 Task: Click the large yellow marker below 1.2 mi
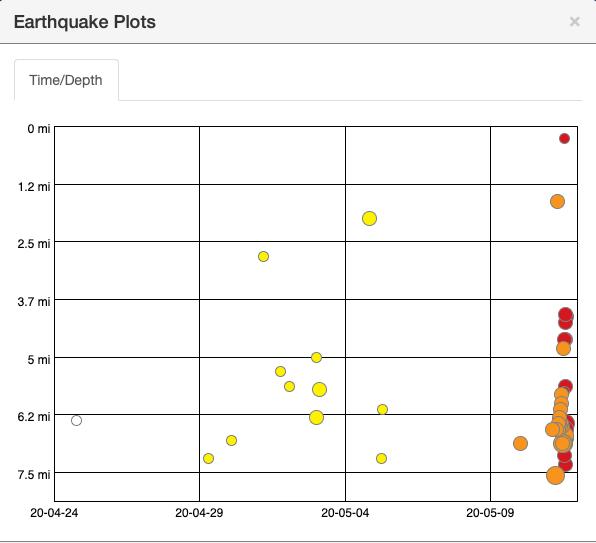pos(369,218)
